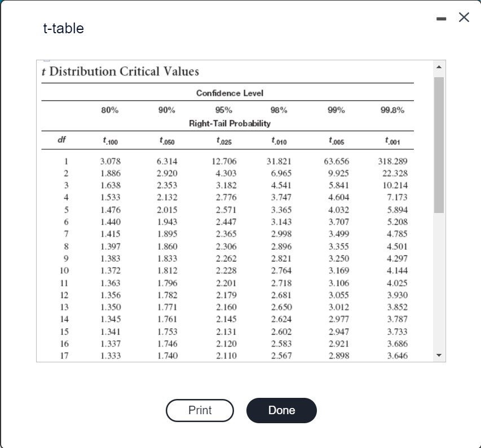
Task: Click the 98% confidence level header
Action: [279, 110]
